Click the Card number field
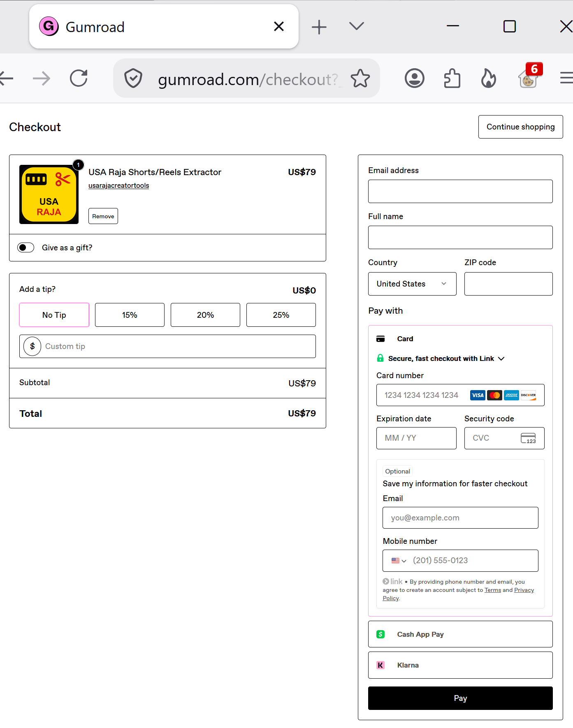Image resolution: width=573 pixels, height=728 pixels. 460,395
